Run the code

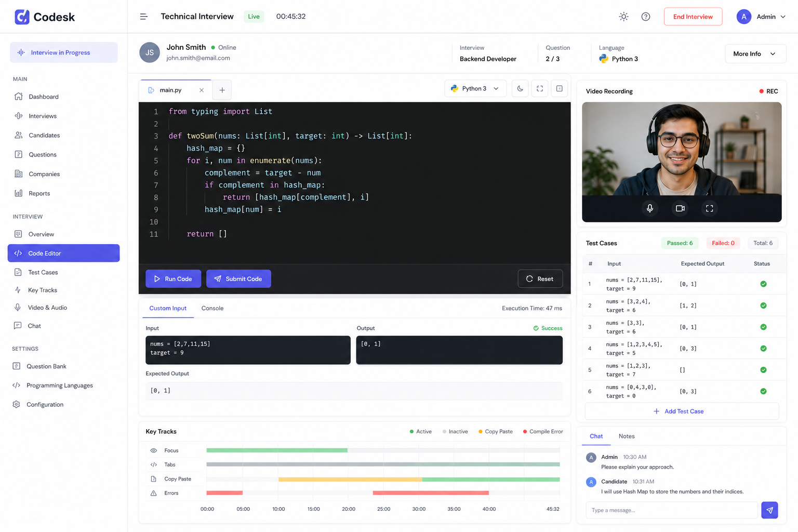pyautogui.click(x=174, y=278)
